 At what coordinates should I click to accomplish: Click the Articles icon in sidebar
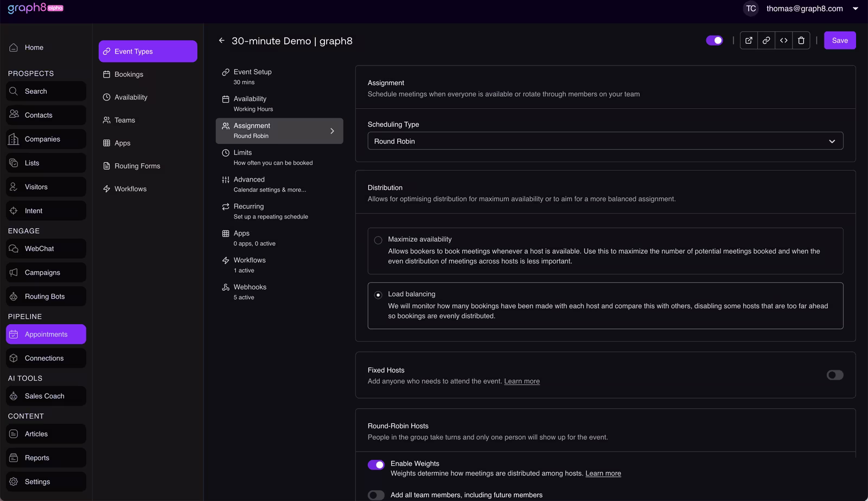point(14,434)
